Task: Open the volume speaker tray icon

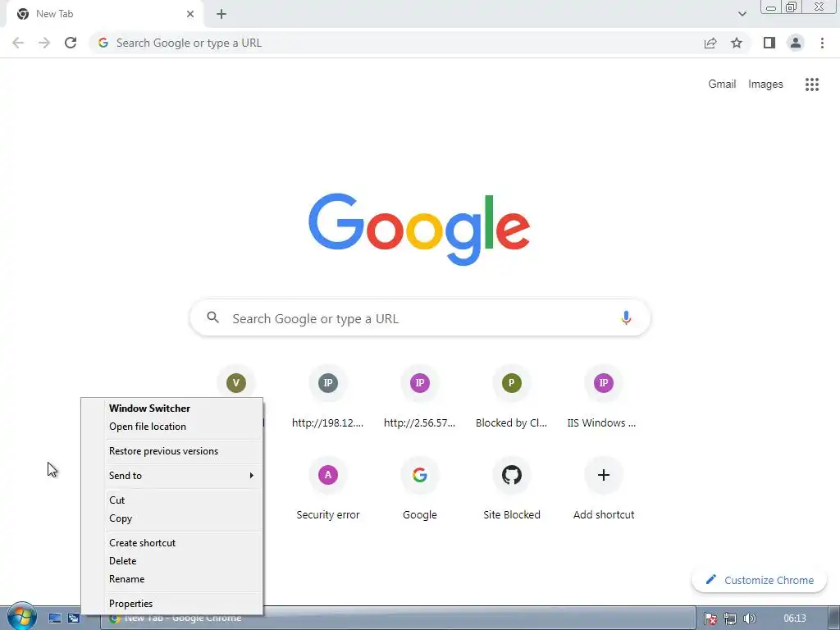Action: coord(750,619)
